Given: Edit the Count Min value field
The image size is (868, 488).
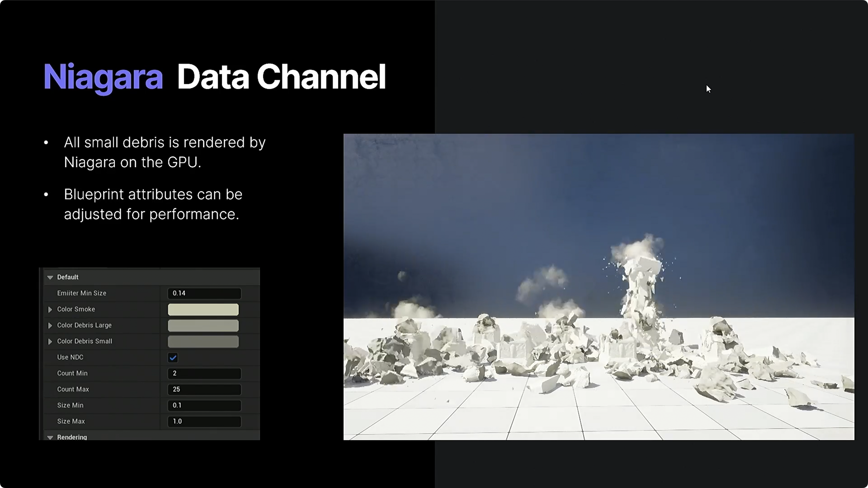Looking at the screenshot, I should click(204, 373).
